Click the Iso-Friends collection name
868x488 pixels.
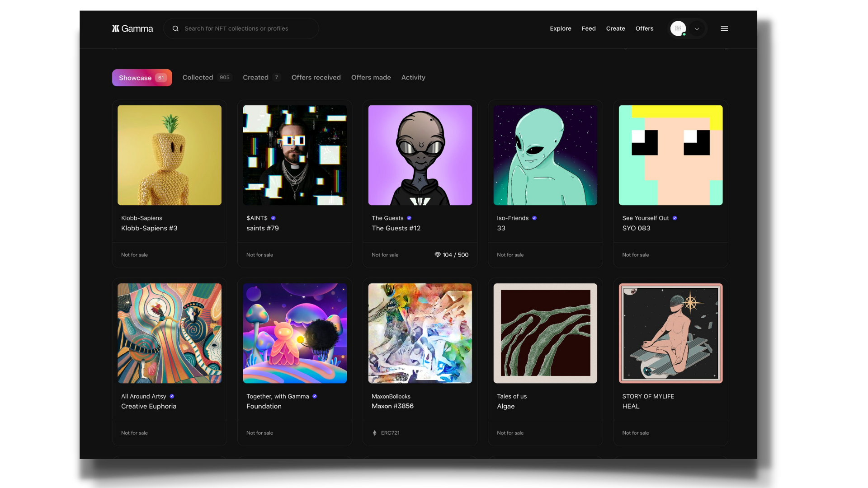pyautogui.click(x=513, y=218)
